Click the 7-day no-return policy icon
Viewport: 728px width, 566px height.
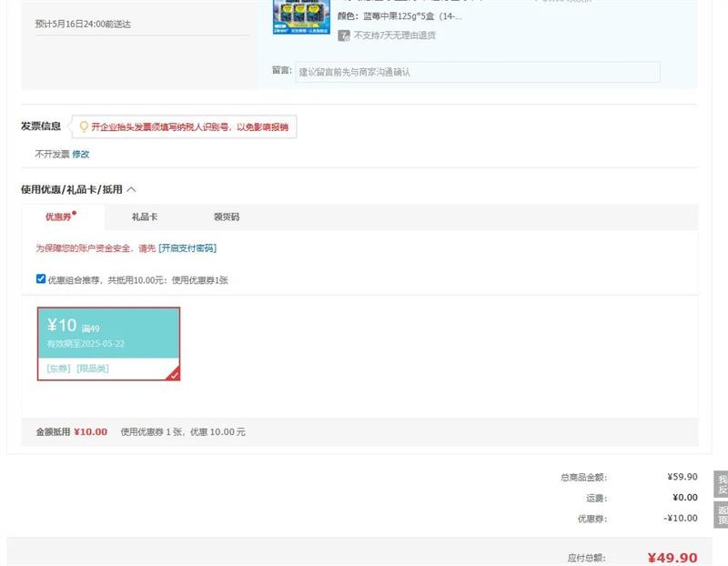344,35
